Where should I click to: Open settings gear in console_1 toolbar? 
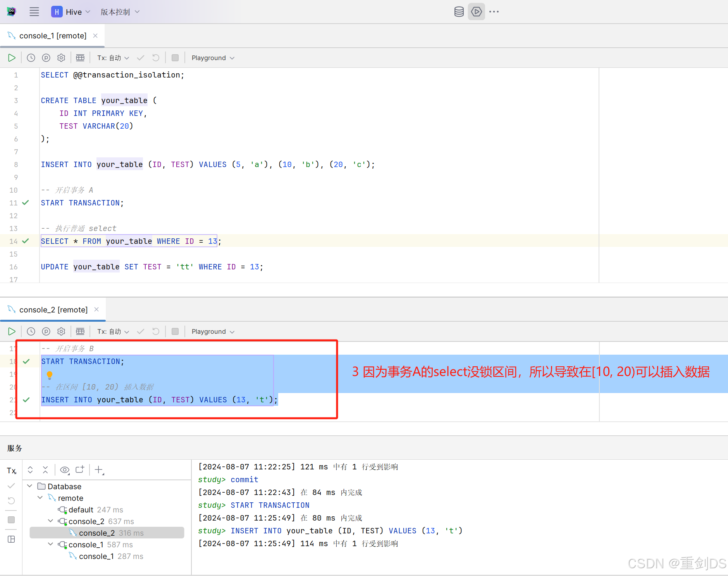click(x=61, y=58)
